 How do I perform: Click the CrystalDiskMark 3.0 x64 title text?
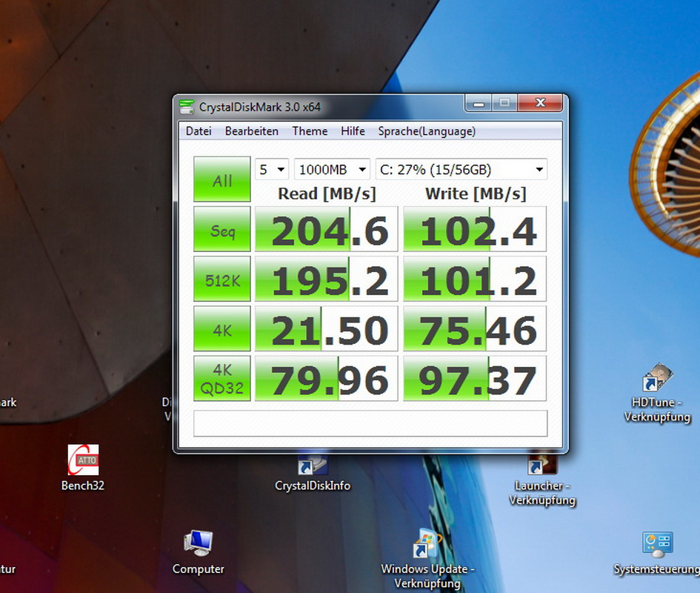point(260,107)
